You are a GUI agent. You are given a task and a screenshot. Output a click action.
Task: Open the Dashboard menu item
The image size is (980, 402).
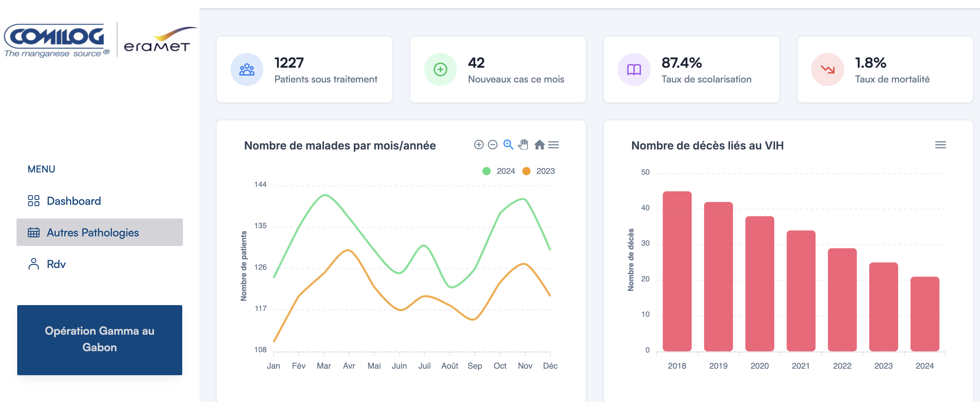click(100, 201)
